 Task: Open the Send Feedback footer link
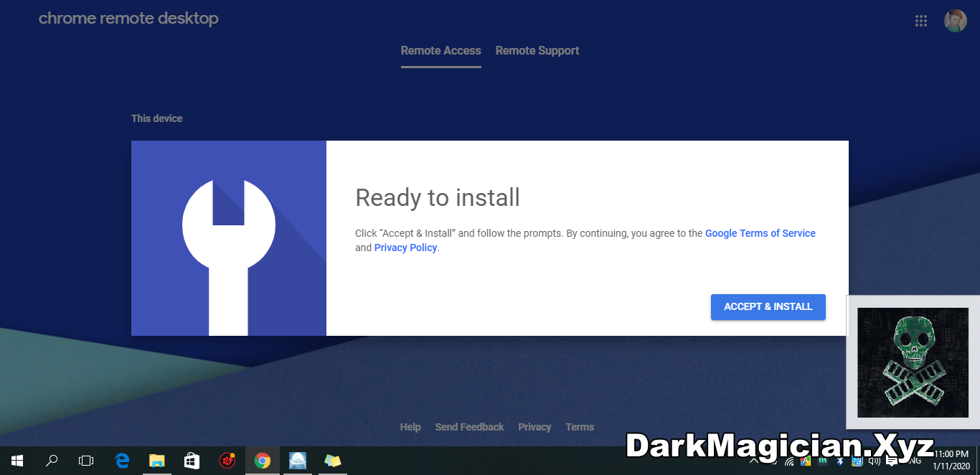pos(469,427)
